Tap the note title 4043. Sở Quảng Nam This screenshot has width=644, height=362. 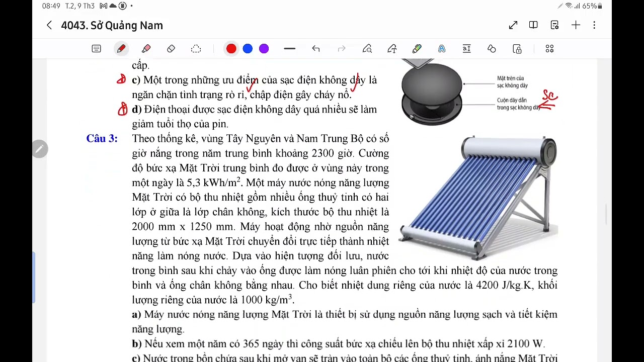coord(112,25)
